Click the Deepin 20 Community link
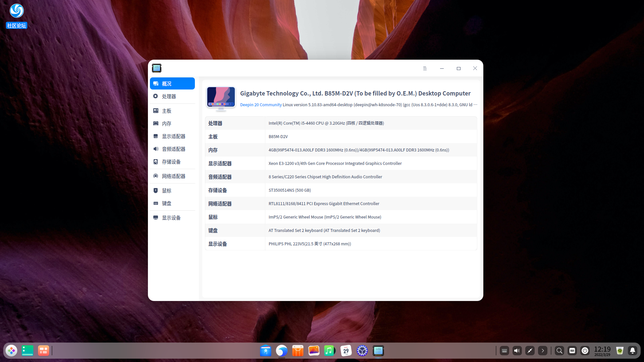The width and height of the screenshot is (644, 362). 261,105
